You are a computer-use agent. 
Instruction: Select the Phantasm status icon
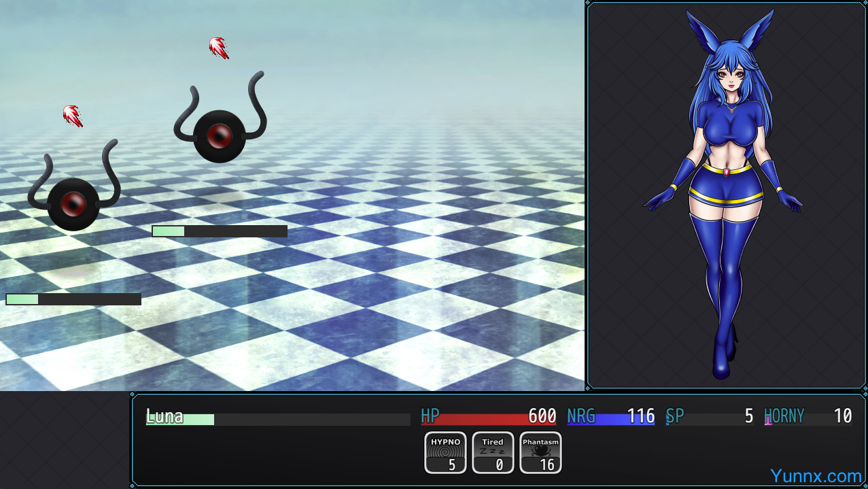point(540,452)
